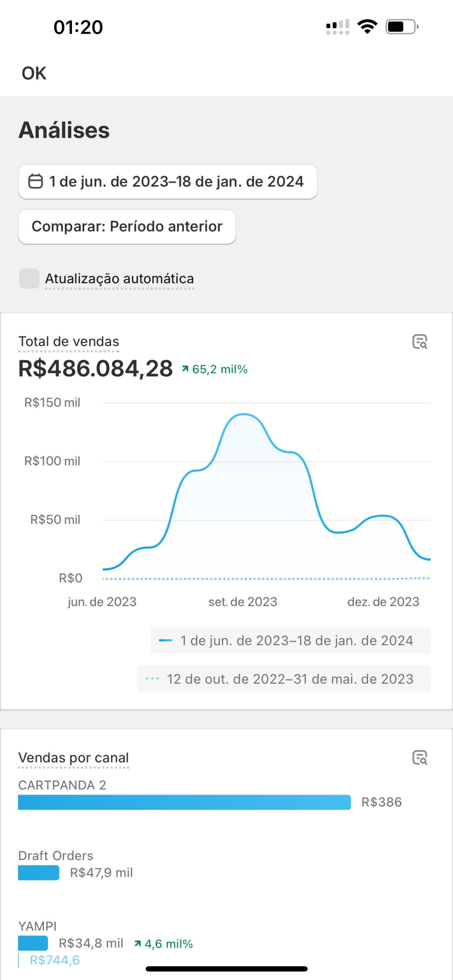Select the CARTPANDA 2 sales bar
453x980 pixels.
click(x=184, y=802)
